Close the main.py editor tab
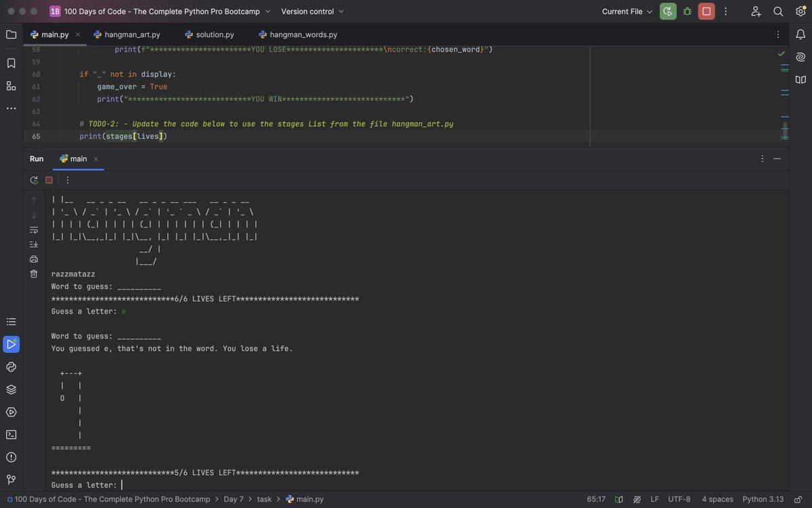This screenshot has height=508, width=812. point(78,35)
